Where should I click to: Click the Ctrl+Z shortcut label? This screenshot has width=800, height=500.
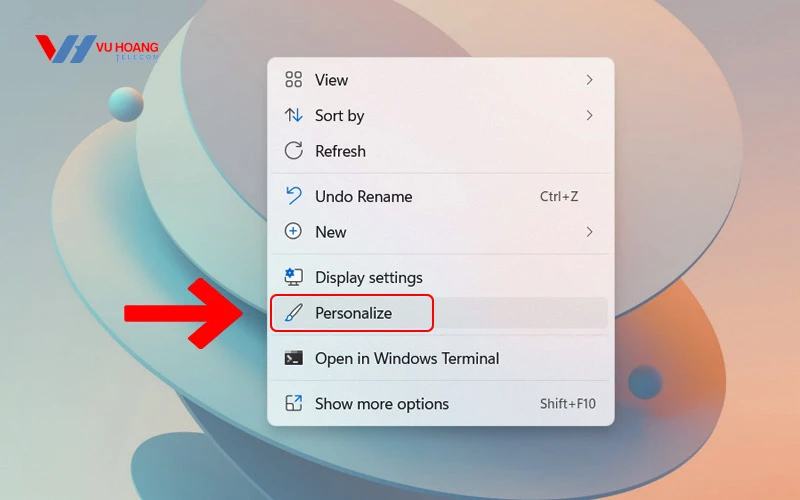559,196
